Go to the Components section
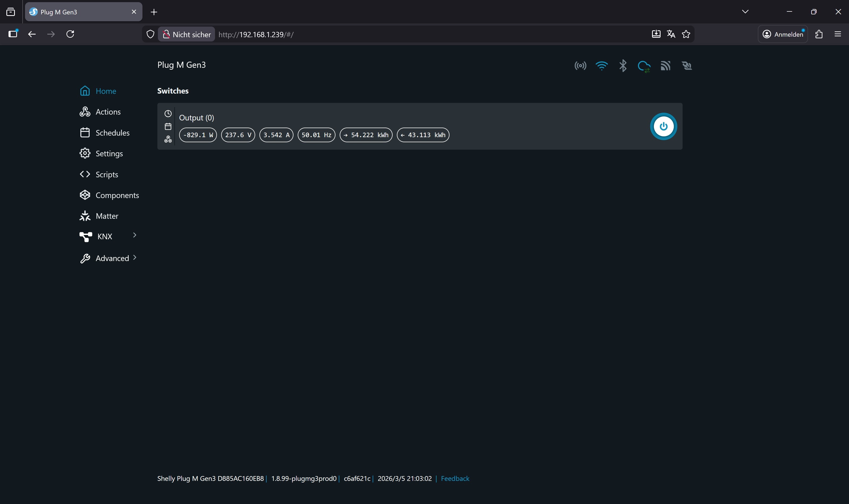This screenshot has height=504, width=849. click(x=117, y=195)
